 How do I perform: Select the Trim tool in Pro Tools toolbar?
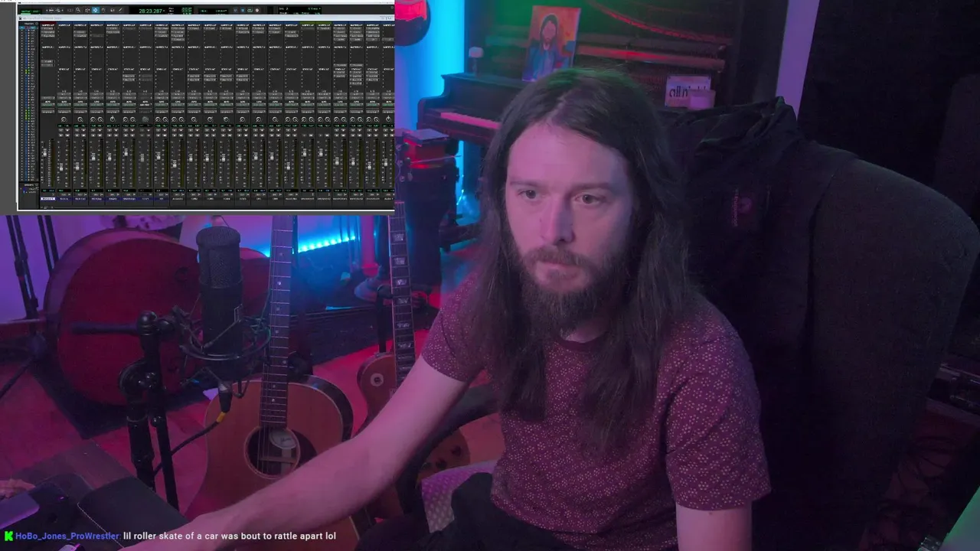[87, 10]
